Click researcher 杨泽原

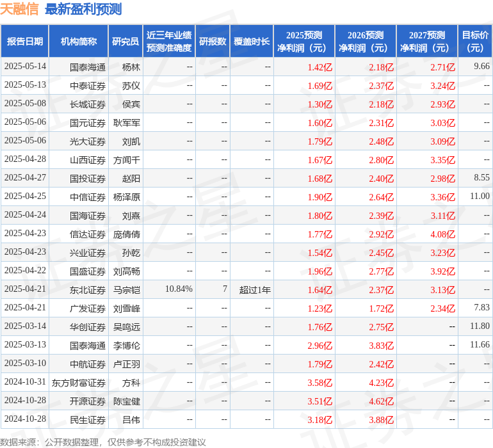(x=127, y=197)
